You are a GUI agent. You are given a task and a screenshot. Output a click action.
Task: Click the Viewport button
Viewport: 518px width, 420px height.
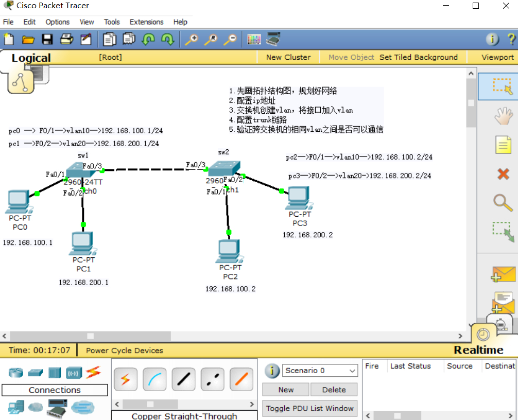click(497, 57)
